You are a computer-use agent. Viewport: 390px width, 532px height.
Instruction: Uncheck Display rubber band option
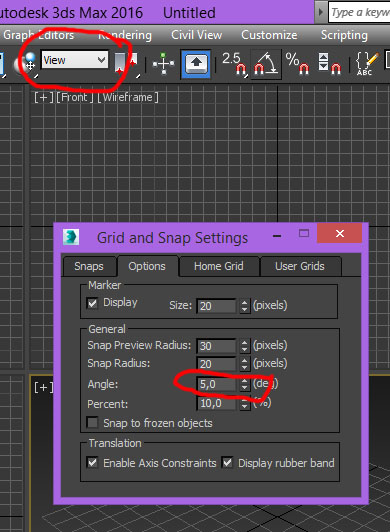(227, 463)
